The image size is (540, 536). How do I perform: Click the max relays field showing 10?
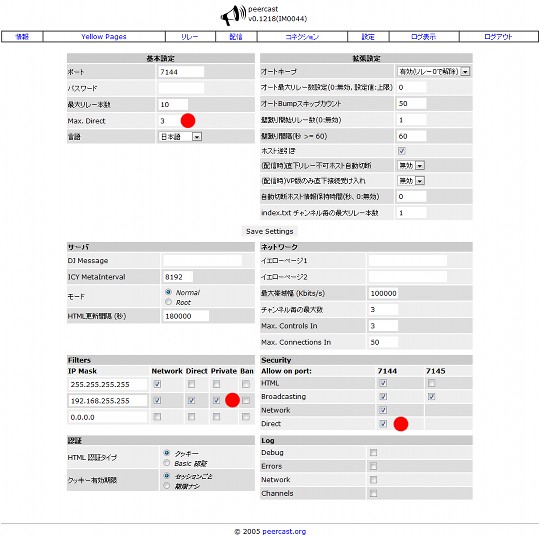pos(173,104)
